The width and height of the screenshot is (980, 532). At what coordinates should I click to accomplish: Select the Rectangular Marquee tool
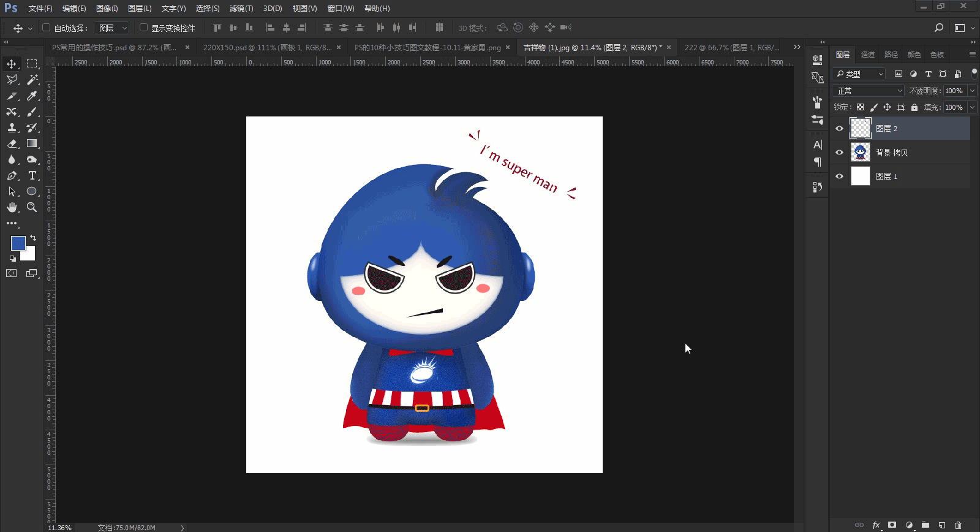coord(32,64)
